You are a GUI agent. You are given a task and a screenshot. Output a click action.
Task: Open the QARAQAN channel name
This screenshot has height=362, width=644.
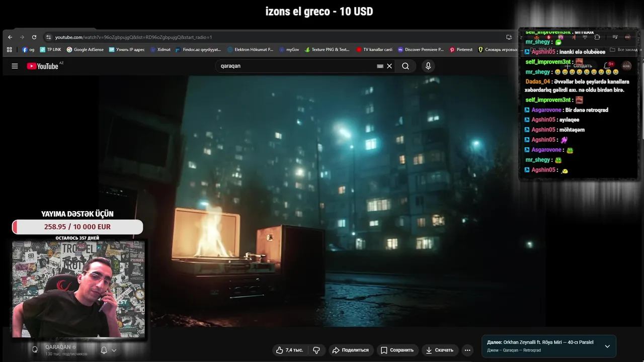point(58,347)
